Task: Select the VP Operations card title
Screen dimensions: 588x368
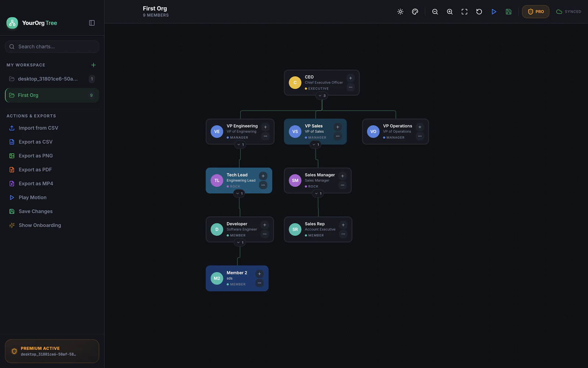Action: click(397, 126)
